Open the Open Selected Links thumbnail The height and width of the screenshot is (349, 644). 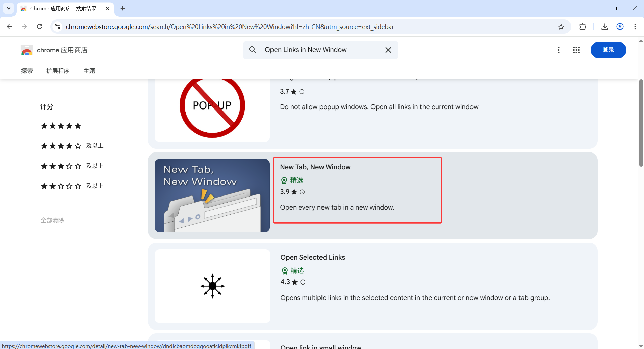[212, 286]
